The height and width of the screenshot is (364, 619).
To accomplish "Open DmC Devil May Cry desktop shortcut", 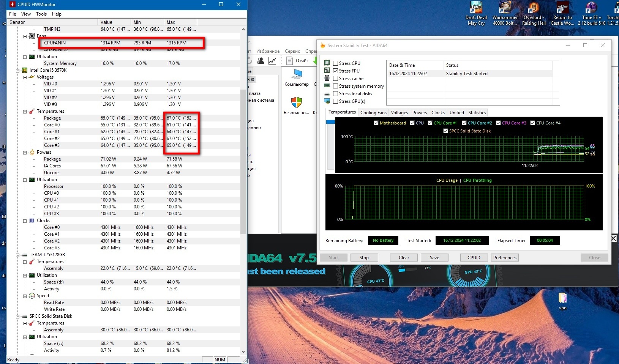I will coord(476,13).
